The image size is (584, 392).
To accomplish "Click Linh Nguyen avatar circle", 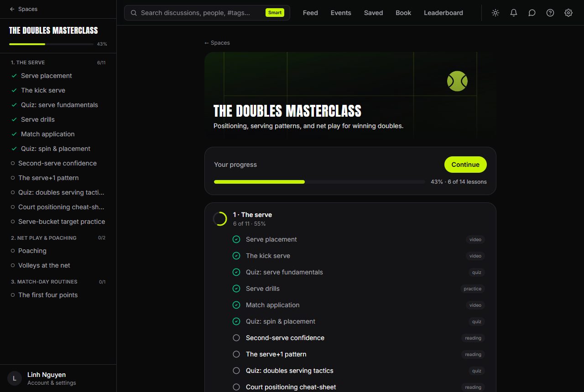I will click(15, 378).
